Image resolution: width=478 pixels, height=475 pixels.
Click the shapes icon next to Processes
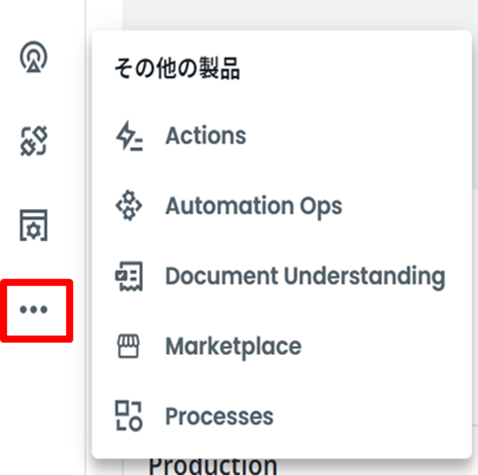point(129,416)
